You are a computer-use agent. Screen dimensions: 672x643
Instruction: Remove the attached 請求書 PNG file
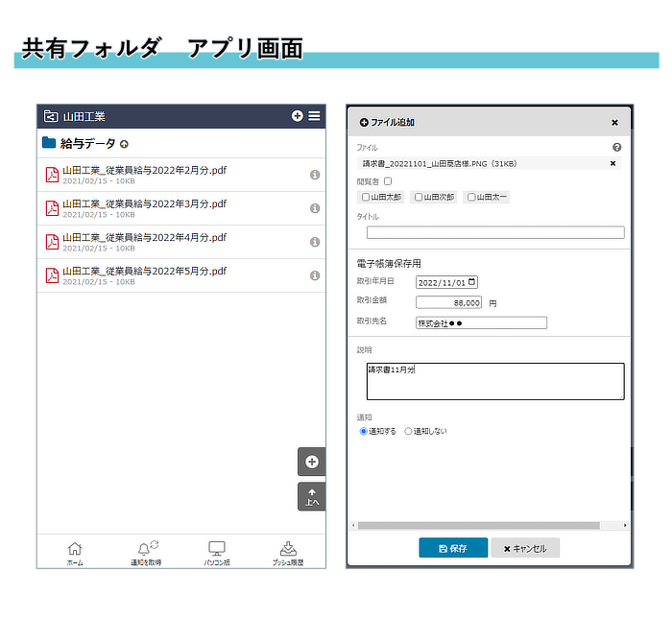tap(613, 163)
